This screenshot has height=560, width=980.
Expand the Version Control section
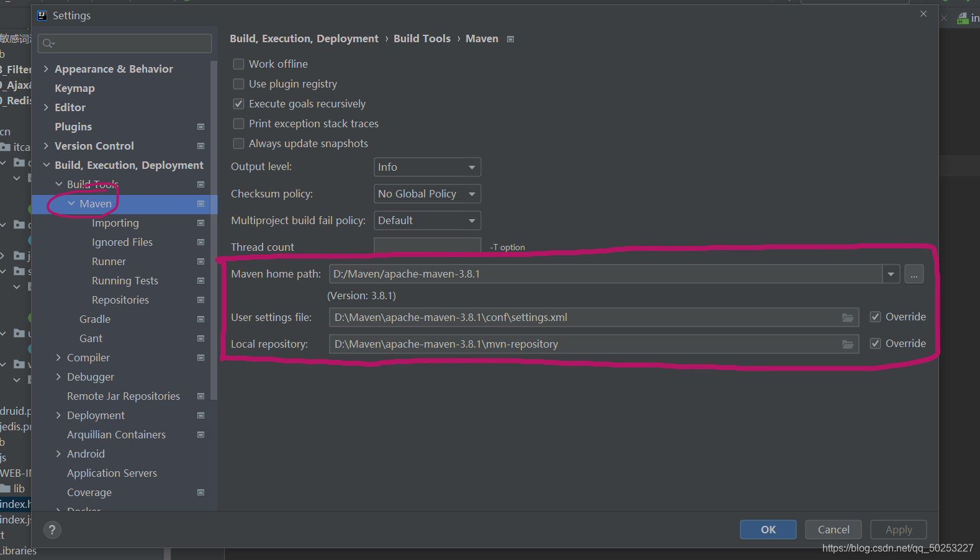tap(46, 146)
